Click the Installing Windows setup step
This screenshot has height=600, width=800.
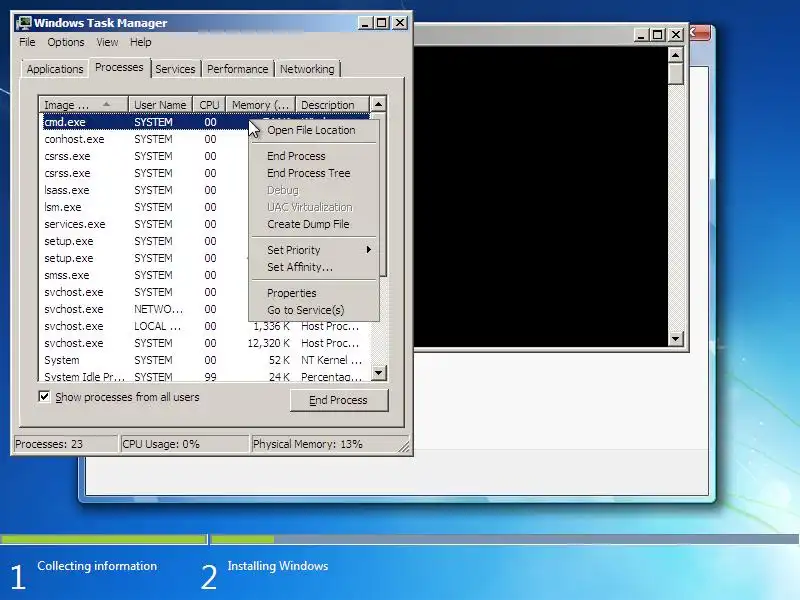[x=278, y=566]
